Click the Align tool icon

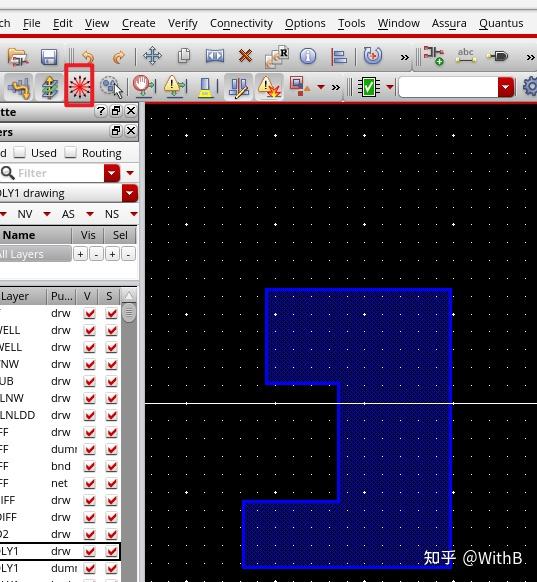coord(339,57)
